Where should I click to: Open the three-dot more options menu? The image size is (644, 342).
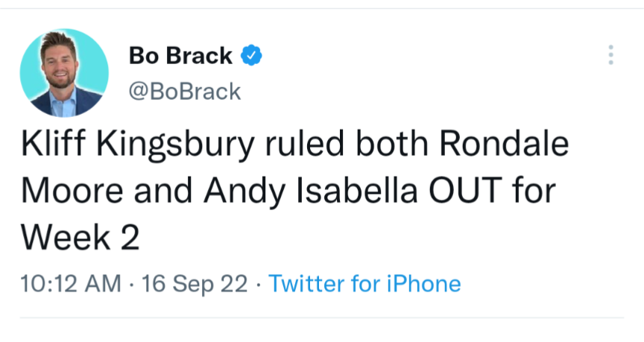point(610,55)
